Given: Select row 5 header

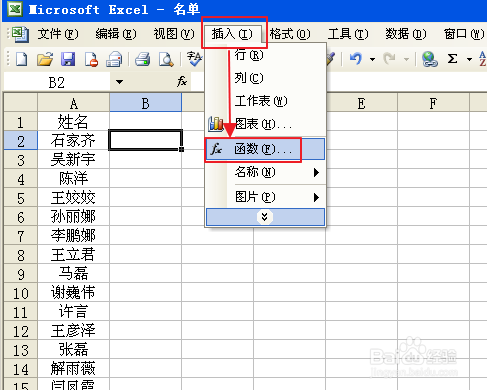Looking at the screenshot, I should coord(21,198).
